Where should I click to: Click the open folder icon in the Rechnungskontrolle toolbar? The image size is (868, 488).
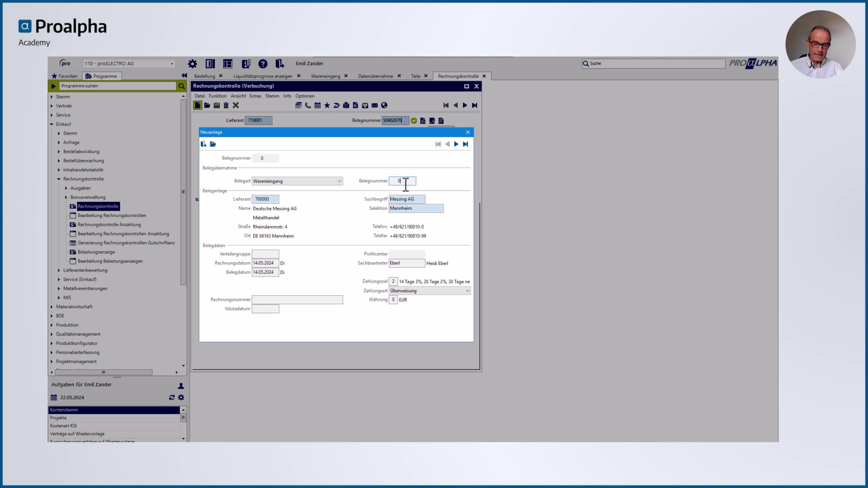207,106
